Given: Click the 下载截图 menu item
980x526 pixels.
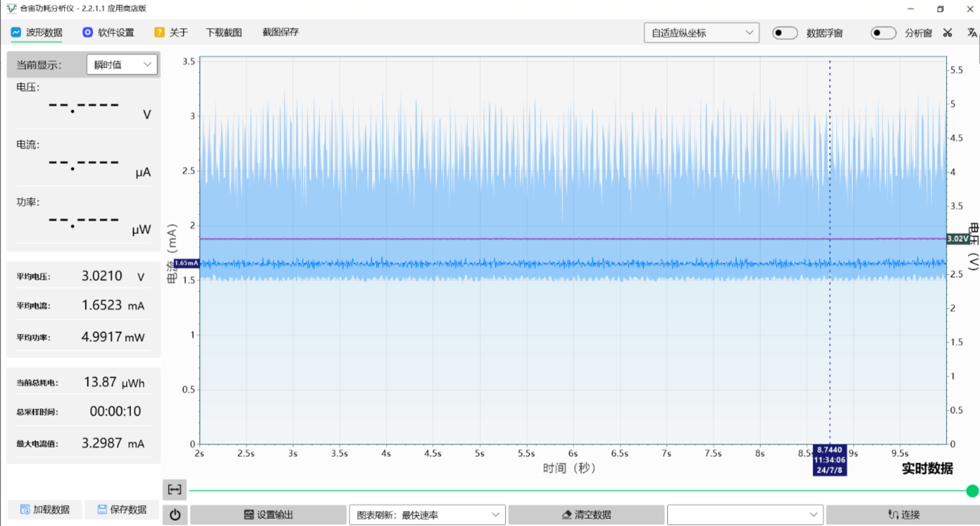Looking at the screenshot, I should [223, 32].
